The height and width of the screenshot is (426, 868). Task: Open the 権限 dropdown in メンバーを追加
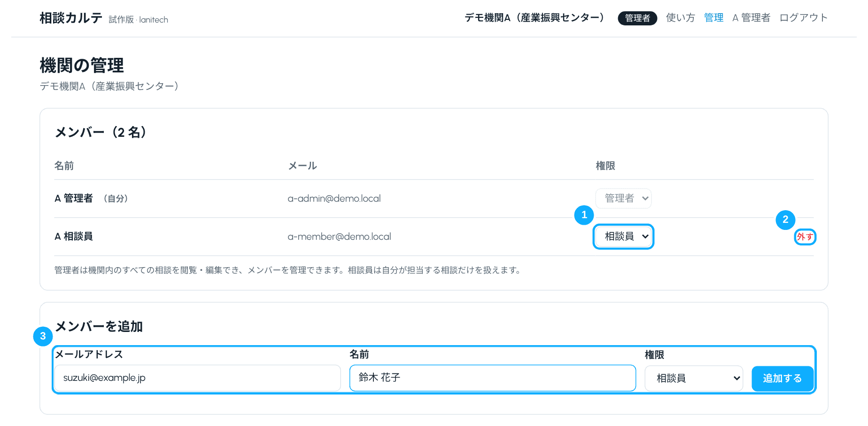pyautogui.click(x=694, y=379)
